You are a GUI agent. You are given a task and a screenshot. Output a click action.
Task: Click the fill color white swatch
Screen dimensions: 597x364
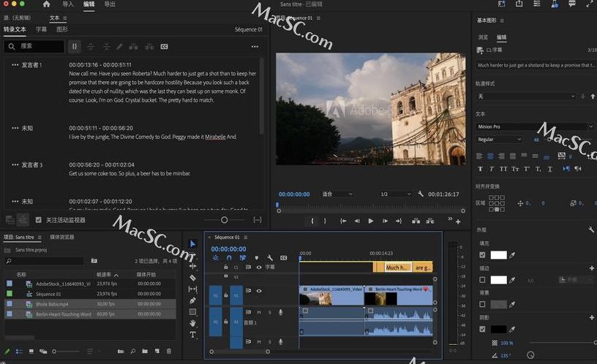coord(498,255)
